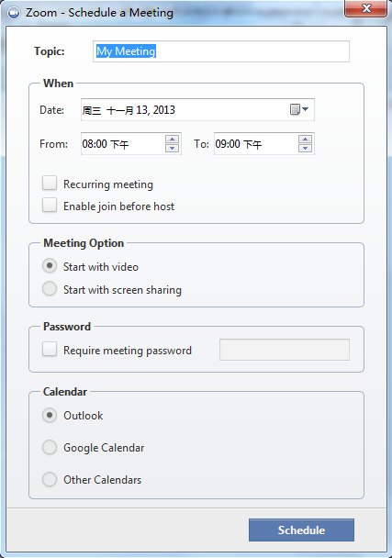Pick Google Calendar option
The width and height of the screenshot is (392, 558).
(x=50, y=447)
